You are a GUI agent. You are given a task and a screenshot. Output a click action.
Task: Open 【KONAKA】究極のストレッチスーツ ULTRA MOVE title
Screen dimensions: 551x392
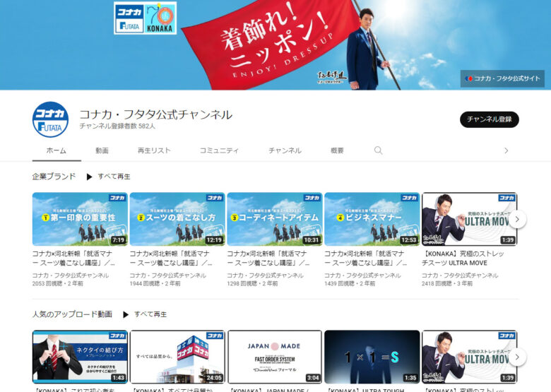click(x=463, y=259)
